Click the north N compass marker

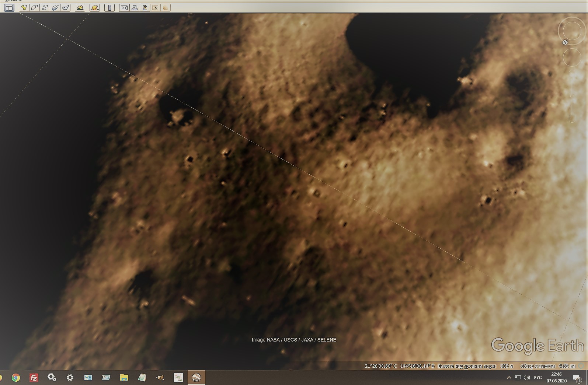pos(565,42)
